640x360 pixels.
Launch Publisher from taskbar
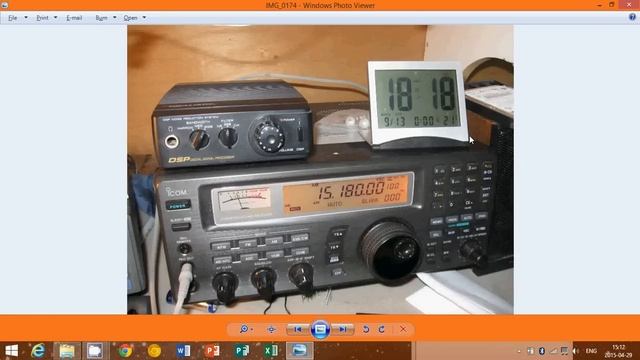pos(242,351)
